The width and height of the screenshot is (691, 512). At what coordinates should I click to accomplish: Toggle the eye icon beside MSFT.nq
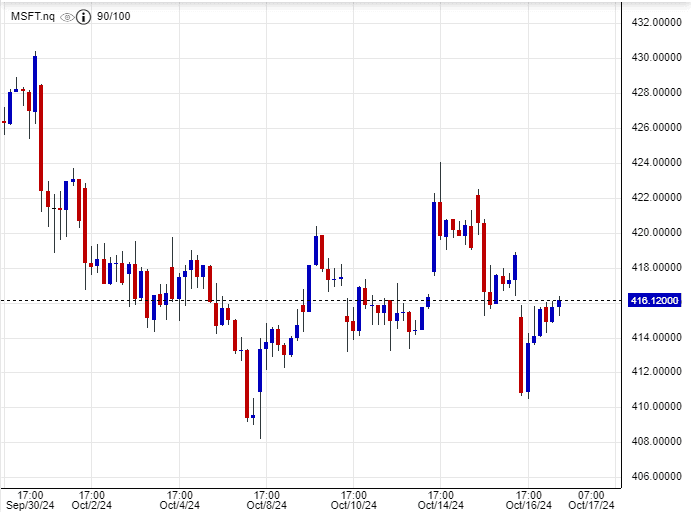tap(66, 17)
